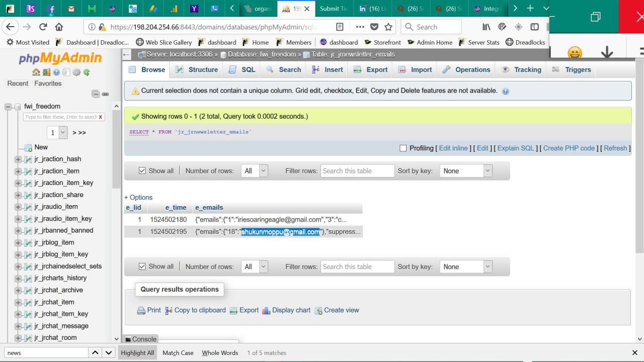Open the upper Number of rows dropdown
Screen dimensions: 644x362
(255, 171)
